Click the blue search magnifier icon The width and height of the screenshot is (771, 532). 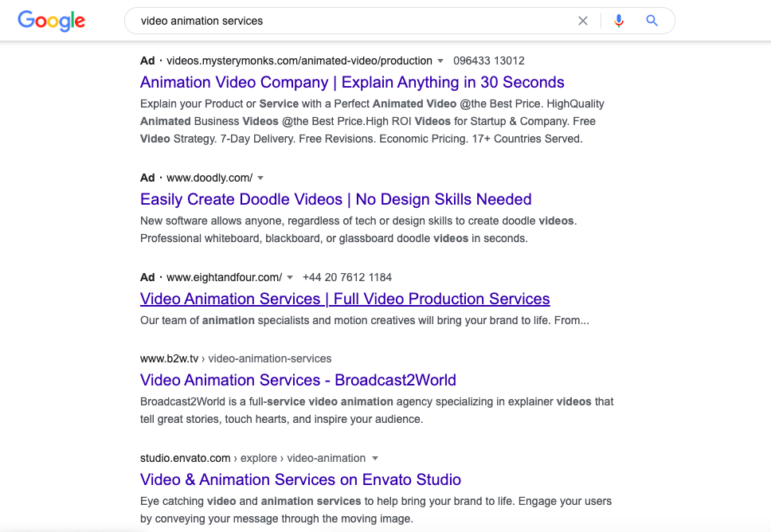pos(652,21)
